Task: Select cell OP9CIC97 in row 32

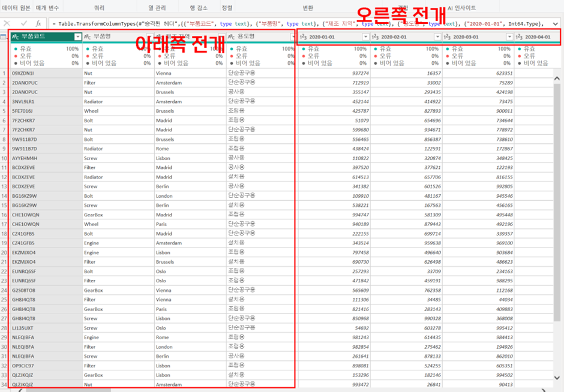Action: coord(46,366)
